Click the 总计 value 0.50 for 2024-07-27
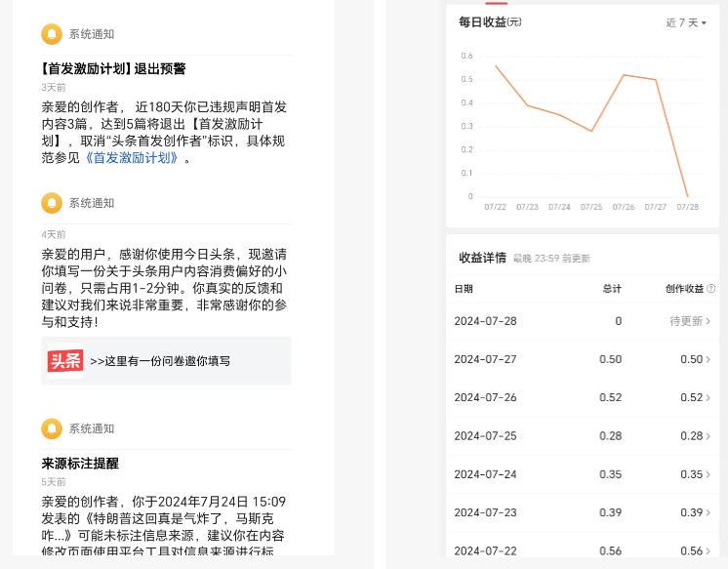The height and width of the screenshot is (569, 728). pos(610,359)
